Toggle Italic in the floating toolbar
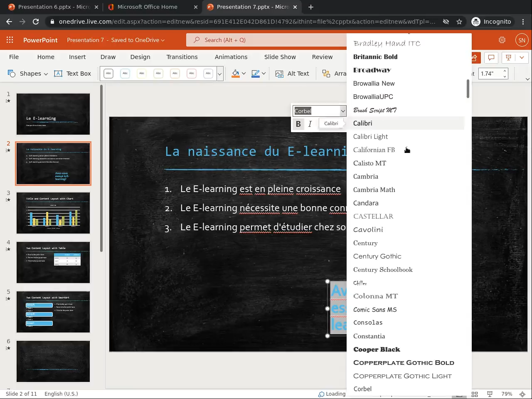532x399 pixels. pyautogui.click(x=310, y=124)
